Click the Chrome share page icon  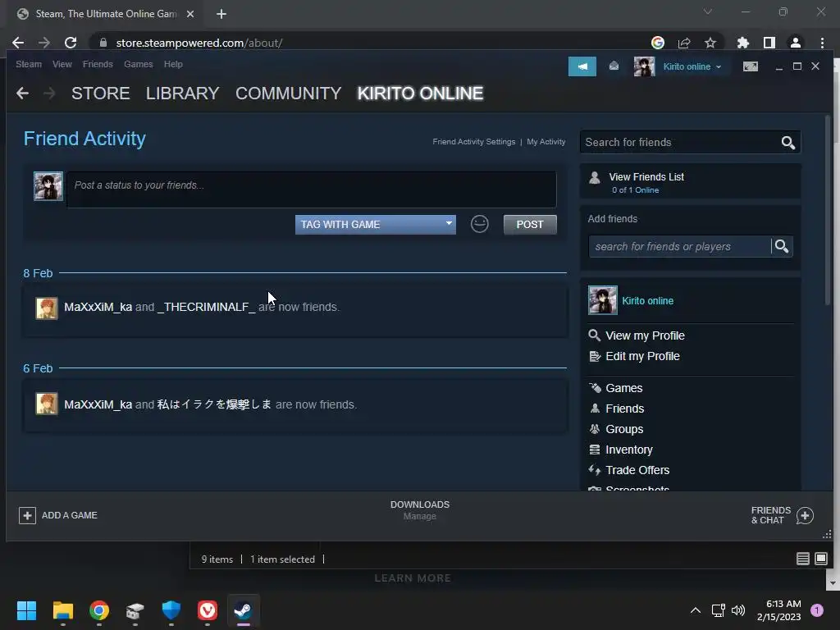(684, 43)
